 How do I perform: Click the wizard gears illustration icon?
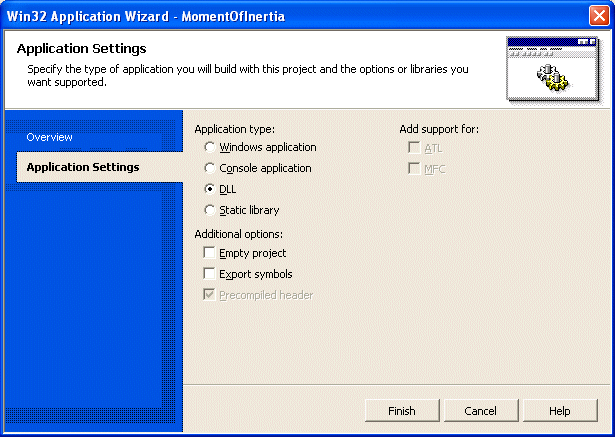pyautogui.click(x=553, y=69)
